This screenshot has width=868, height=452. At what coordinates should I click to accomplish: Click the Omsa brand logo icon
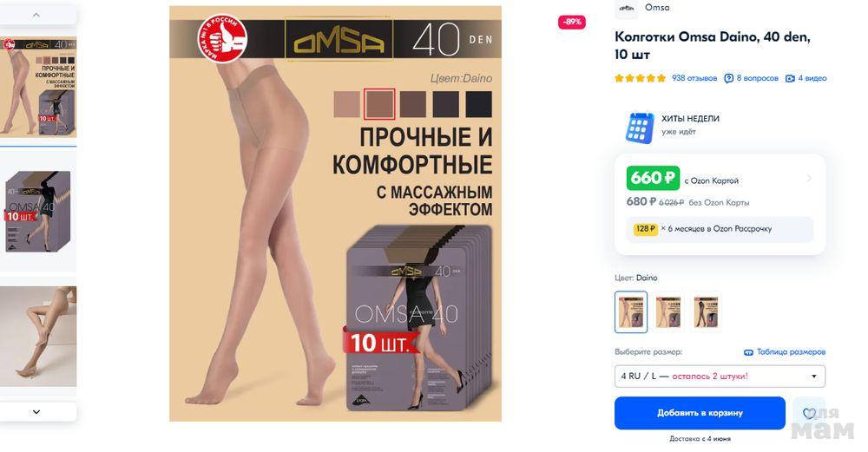627,8
